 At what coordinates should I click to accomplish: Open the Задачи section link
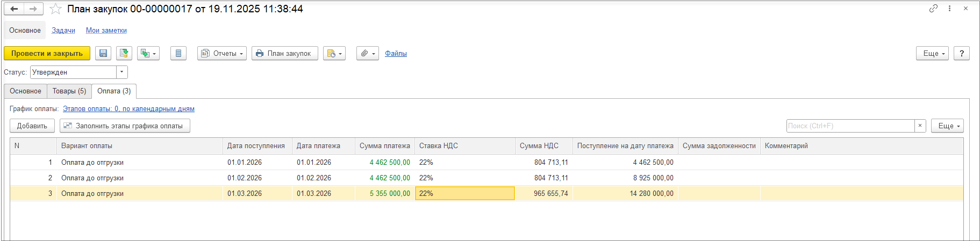(63, 31)
